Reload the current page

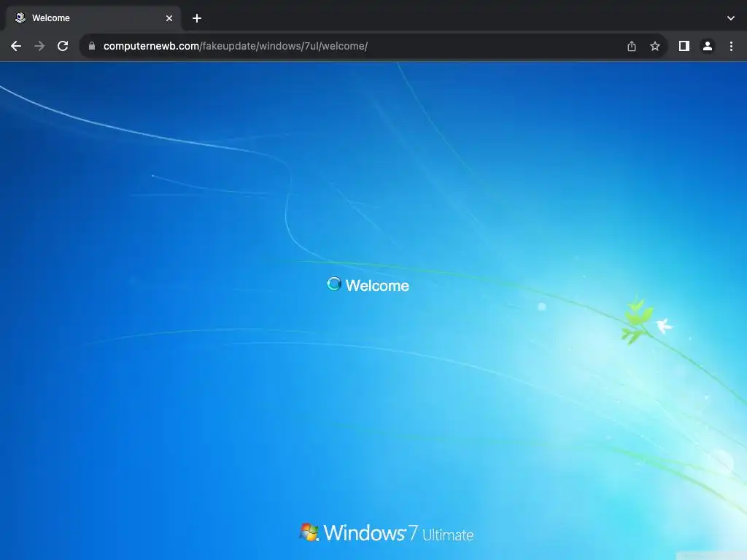click(x=63, y=46)
